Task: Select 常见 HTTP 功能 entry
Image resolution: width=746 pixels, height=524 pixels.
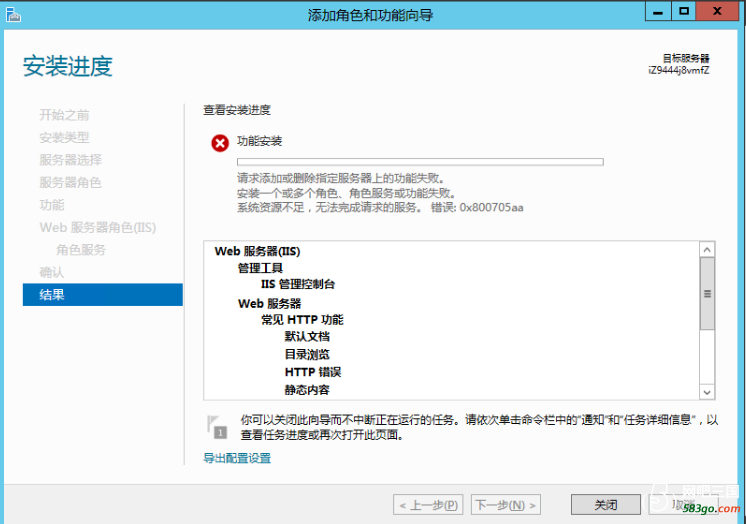Action: [x=302, y=320]
